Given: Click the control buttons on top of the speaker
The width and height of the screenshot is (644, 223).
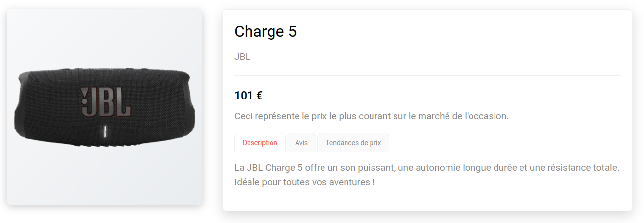Looking at the screenshot, I should tap(104, 70).
